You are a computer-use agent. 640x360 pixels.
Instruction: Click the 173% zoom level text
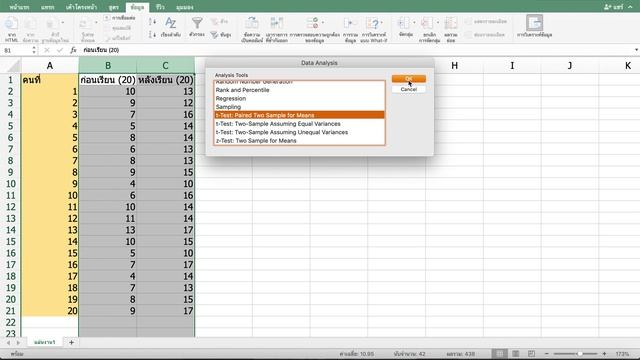click(622, 353)
